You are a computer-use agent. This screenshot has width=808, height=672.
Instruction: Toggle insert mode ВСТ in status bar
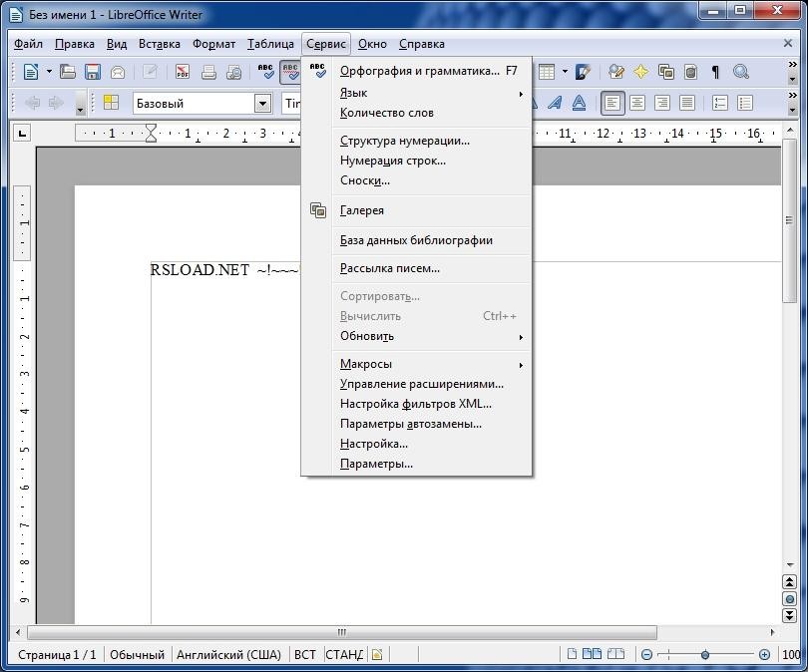304,654
